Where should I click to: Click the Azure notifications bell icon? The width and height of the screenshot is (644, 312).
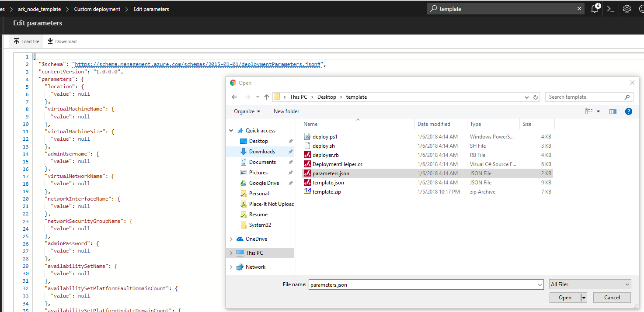click(595, 9)
